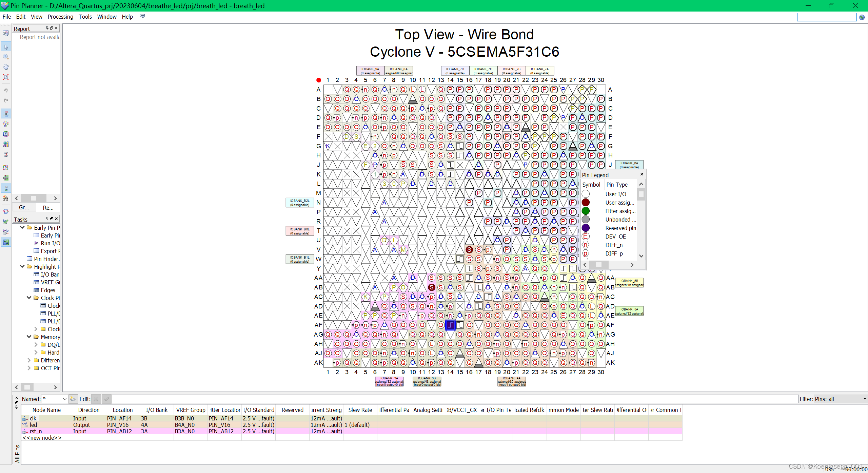
Task: Run the 'Run I/O' task in Tasks pane
Action: tap(50, 243)
